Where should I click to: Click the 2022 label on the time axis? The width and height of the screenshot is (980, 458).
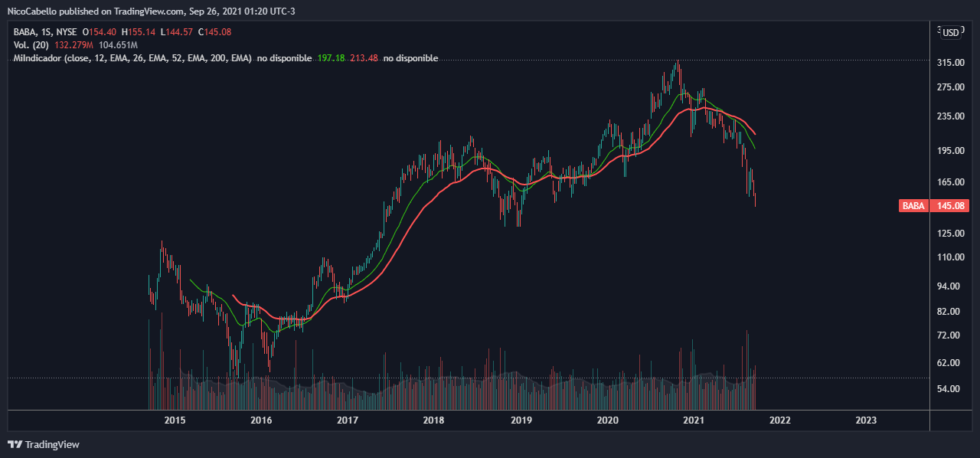[779, 420]
